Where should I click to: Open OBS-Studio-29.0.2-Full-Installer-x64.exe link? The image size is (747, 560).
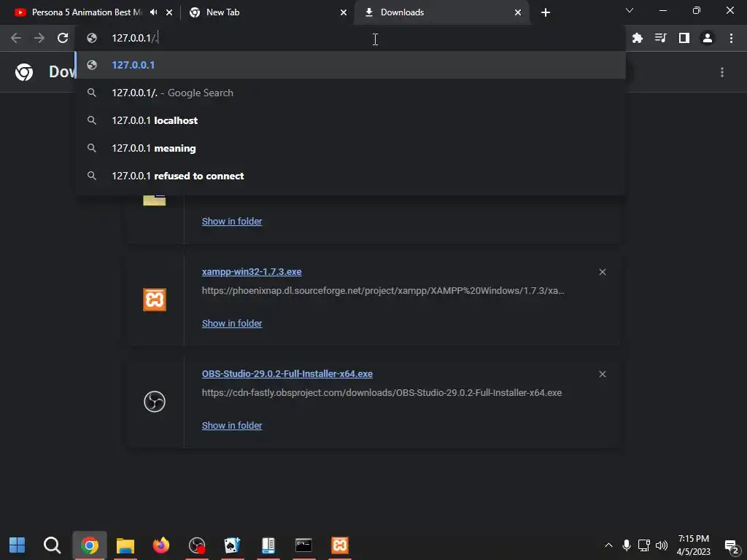pyautogui.click(x=287, y=374)
